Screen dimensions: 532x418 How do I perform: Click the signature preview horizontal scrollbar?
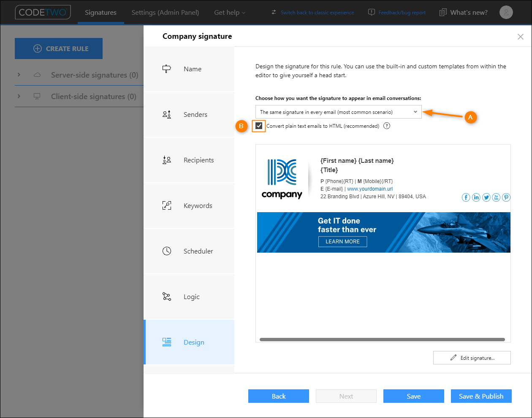[382, 340]
